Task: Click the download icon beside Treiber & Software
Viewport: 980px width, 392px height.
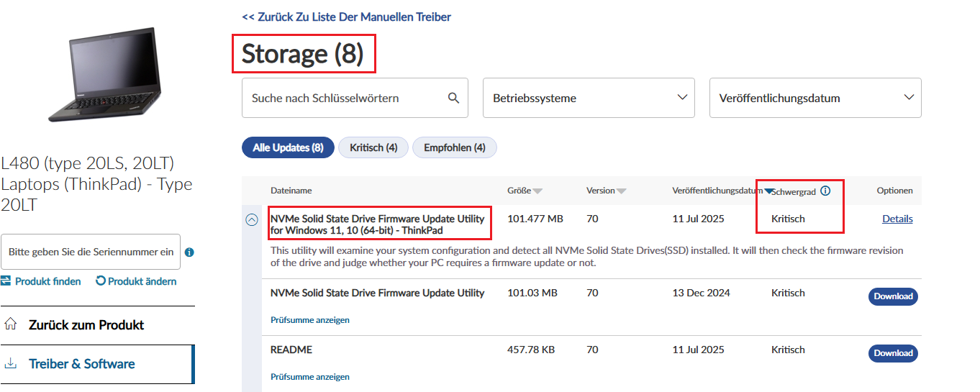Action: pos(10,363)
